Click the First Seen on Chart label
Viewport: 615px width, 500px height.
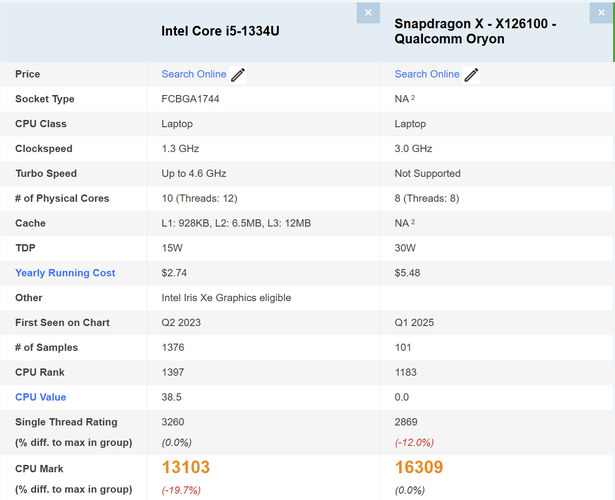click(x=62, y=323)
